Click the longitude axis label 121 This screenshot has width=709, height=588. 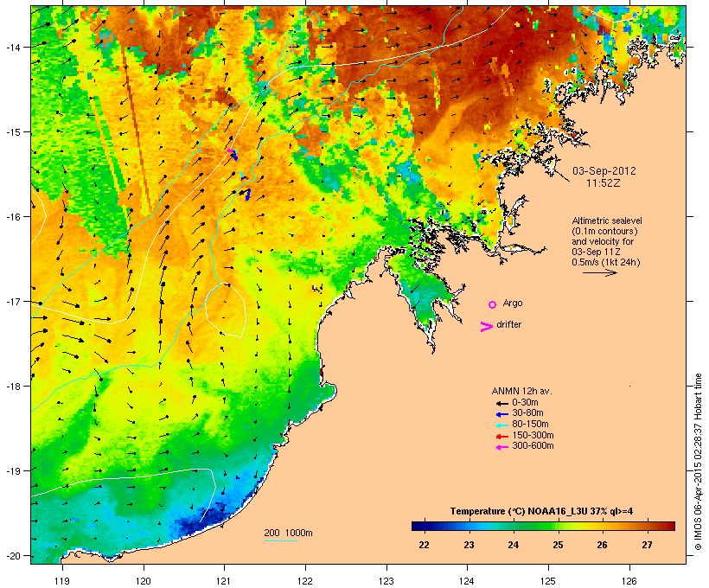(224, 581)
